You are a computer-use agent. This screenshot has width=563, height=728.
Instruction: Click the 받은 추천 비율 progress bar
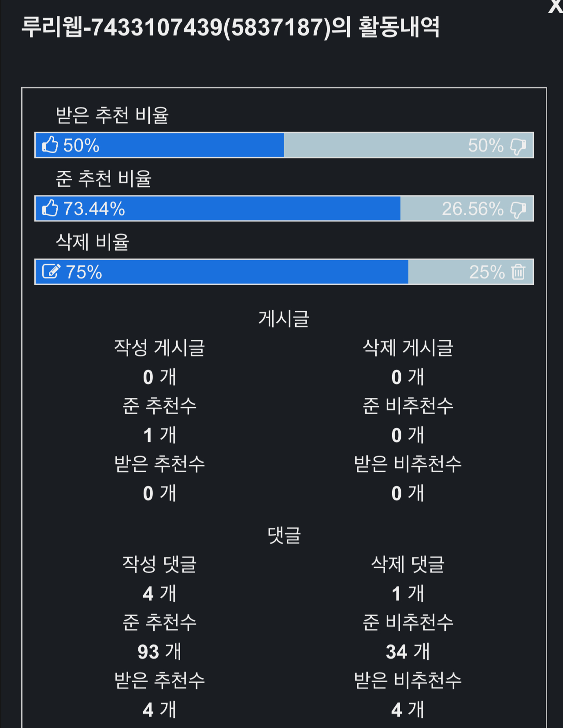284,145
